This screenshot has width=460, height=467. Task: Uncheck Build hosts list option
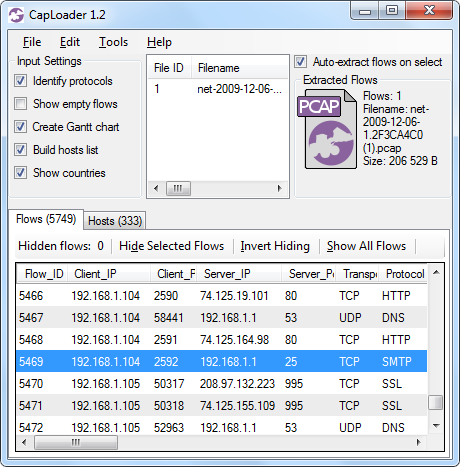[20, 150]
